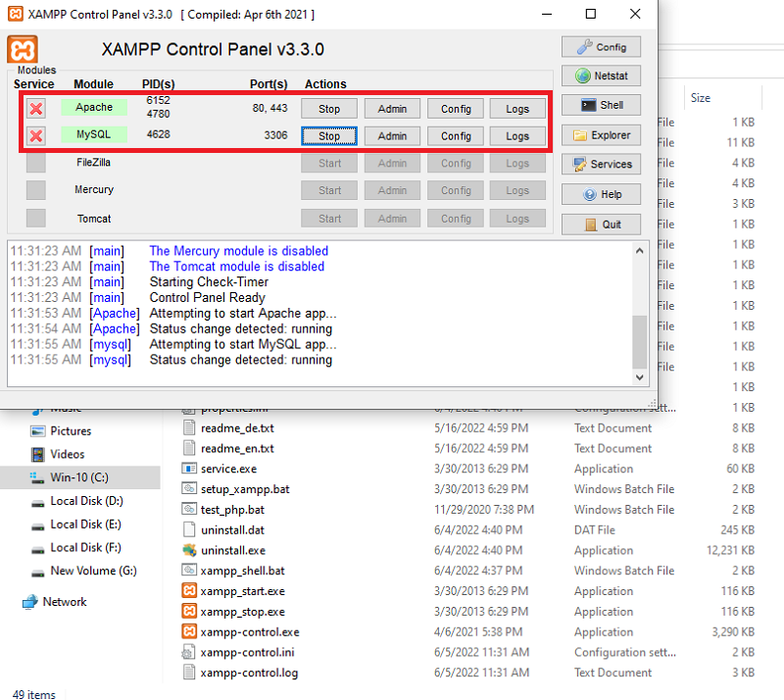The width and height of the screenshot is (784, 700).
Task: Select Pictures in Explorer's navigation pane
Action: point(71,431)
